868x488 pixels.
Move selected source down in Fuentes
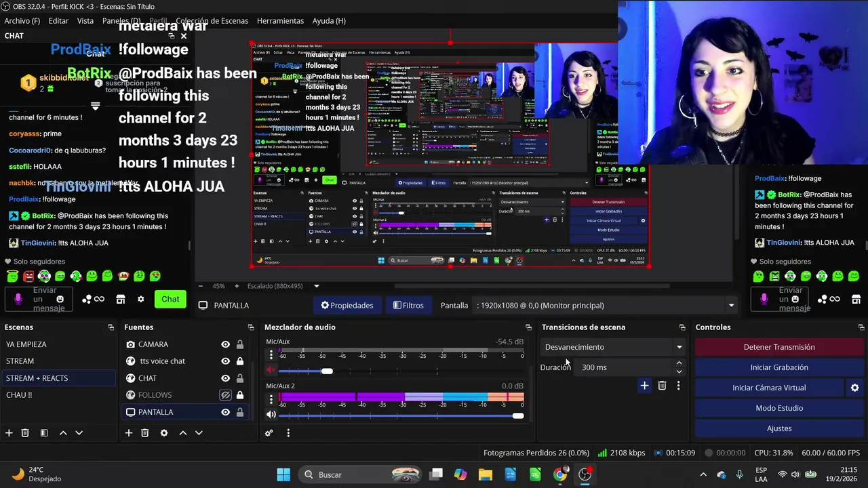[199, 433]
